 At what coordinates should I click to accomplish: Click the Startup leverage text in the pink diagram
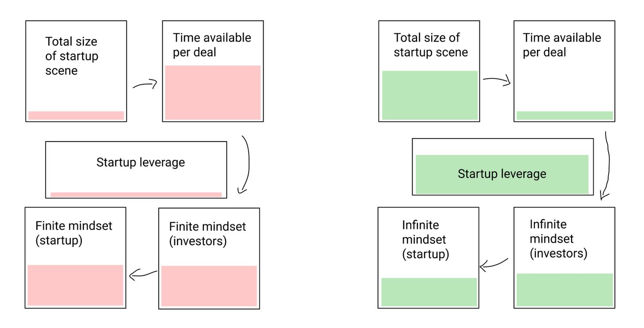pos(141,162)
